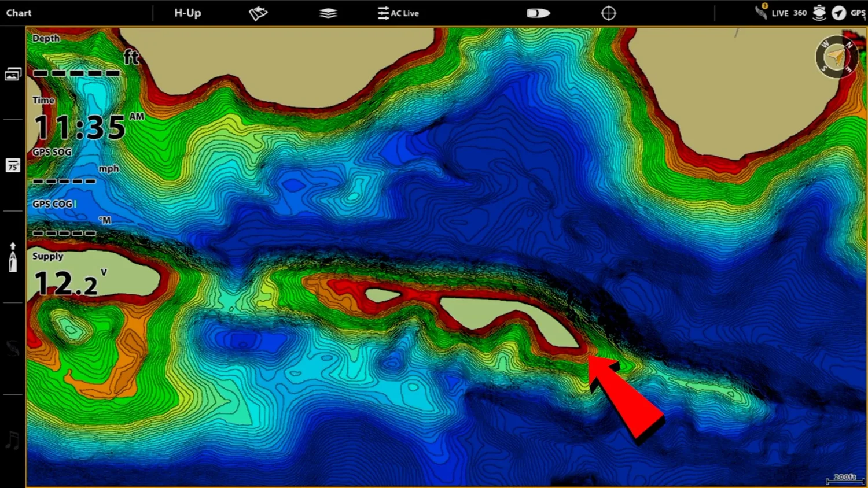Tap the LIVE 360 transducer icon
This screenshot has width=868, height=488.
[762, 12]
